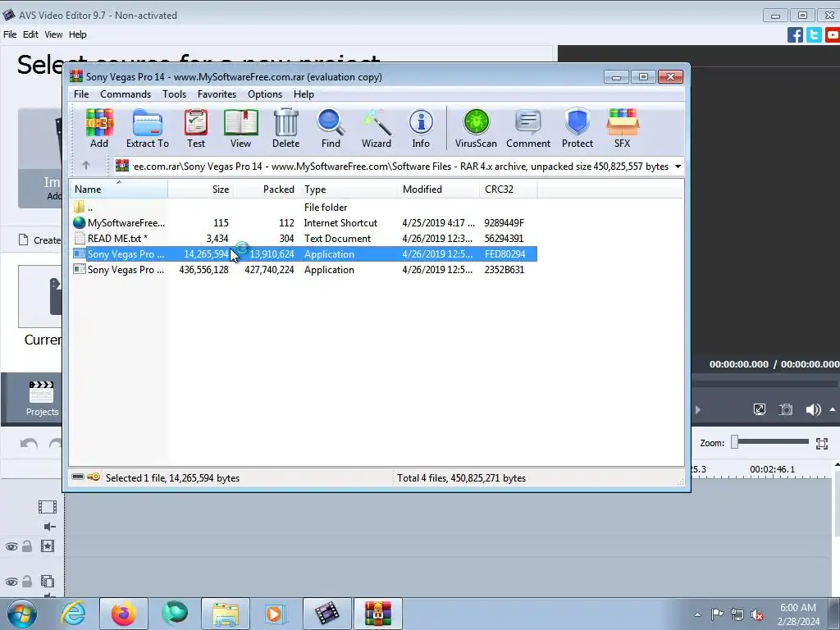840x630 pixels.
Task: Click the Protect shield icon
Action: coord(577,129)
